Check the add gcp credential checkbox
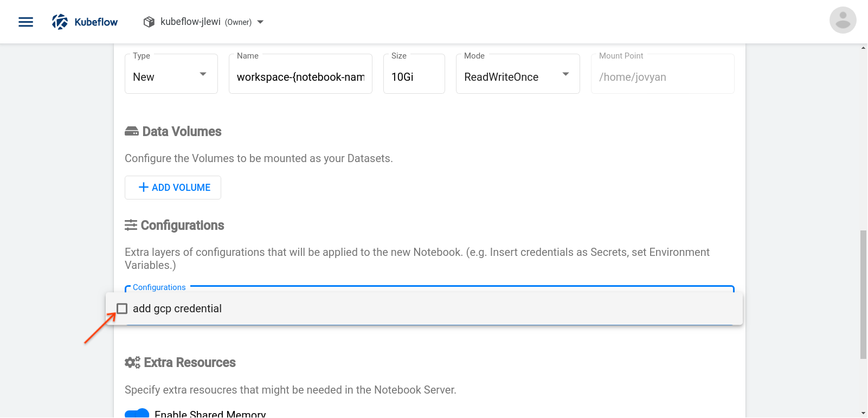The height and width of the screenshot is (418, 868). pyautogui.click(x=122, y=308)
